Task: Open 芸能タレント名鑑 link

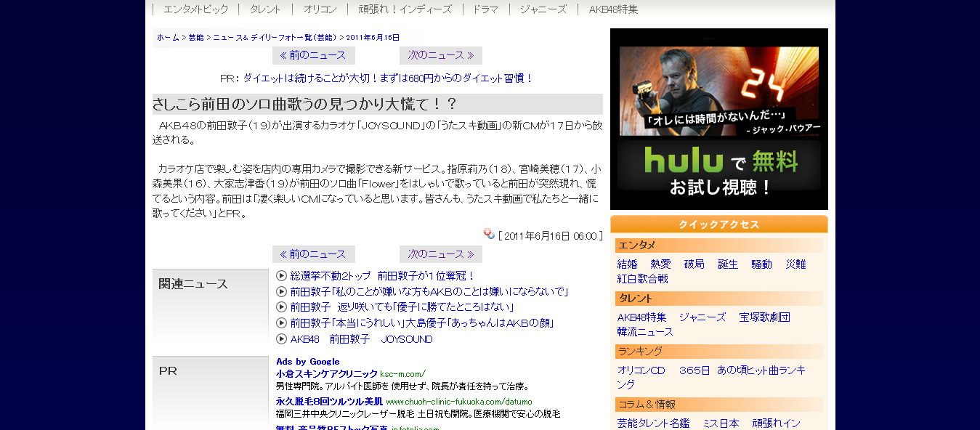Action: [x=654, y=423]
